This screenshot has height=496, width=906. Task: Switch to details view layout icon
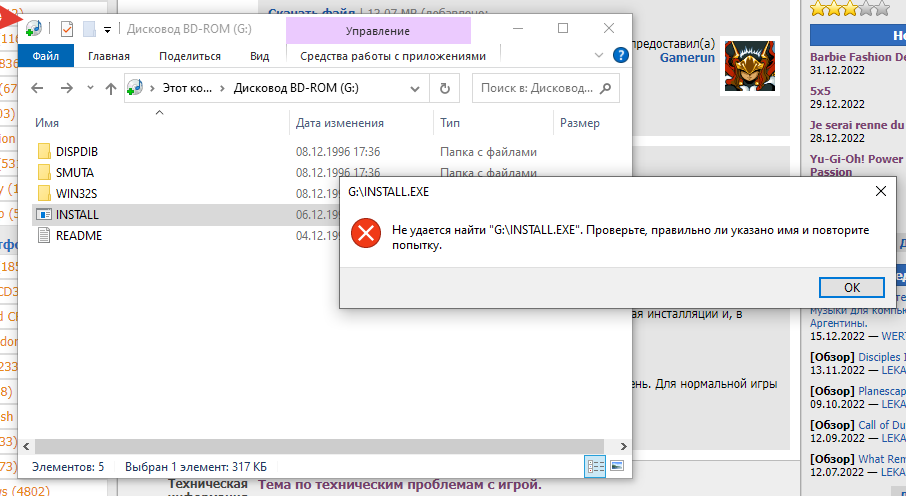coord(595,466)
